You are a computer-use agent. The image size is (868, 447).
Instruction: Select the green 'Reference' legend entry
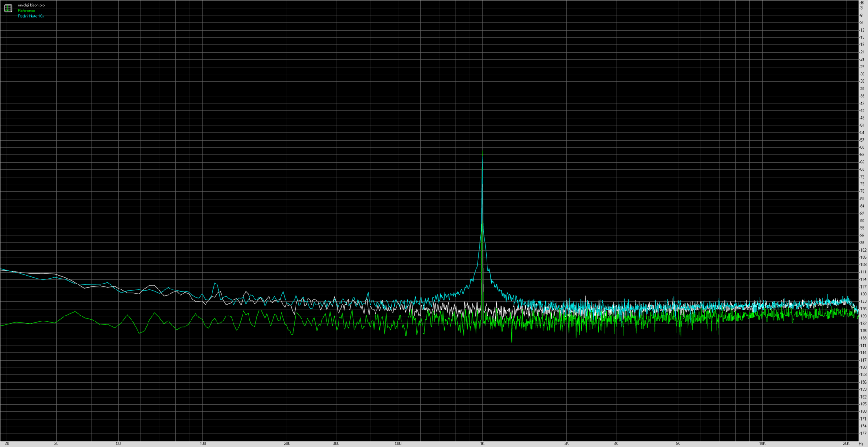tap(26, 11)
